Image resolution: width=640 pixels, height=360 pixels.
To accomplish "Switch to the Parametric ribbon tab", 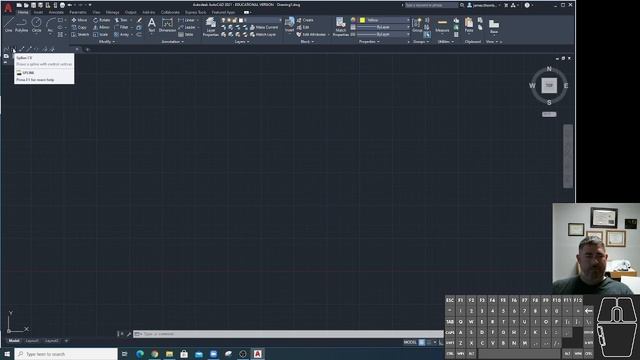I will 78,12.
